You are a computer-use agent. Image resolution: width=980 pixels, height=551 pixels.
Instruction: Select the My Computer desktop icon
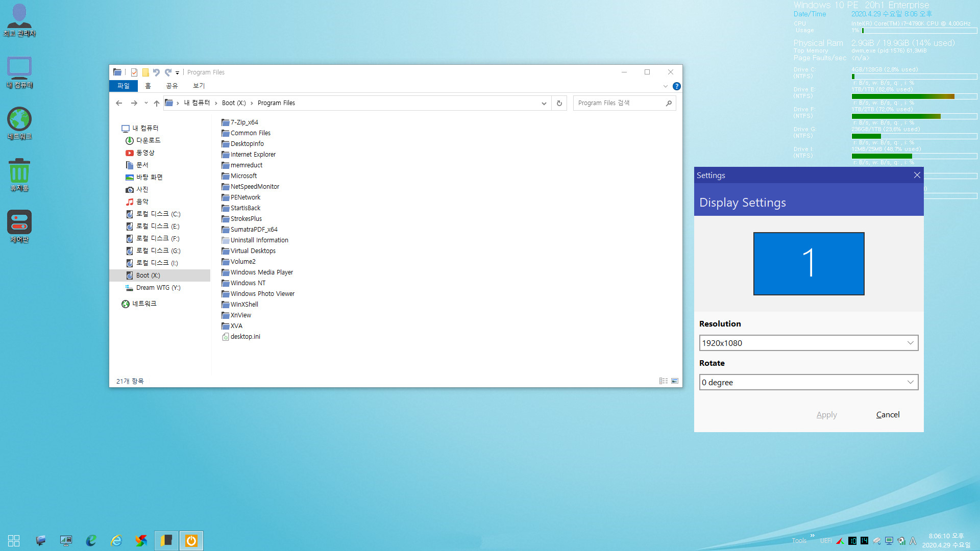click(19, 72)
